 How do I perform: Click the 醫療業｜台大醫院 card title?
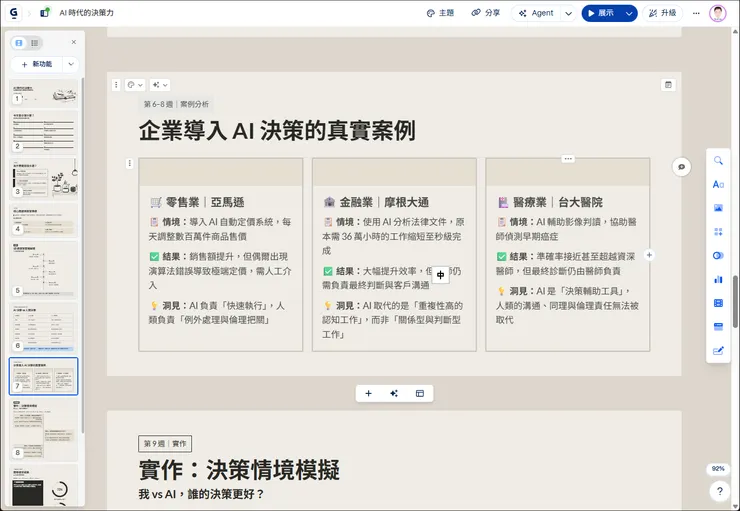click(550, 202)
